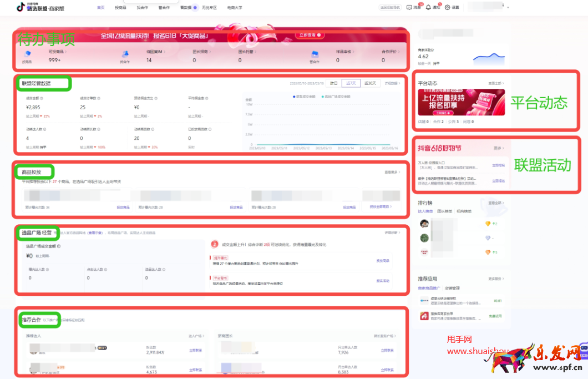
Task: Expand 可投商品 in the to-do banner
Action: coord(57,52)
